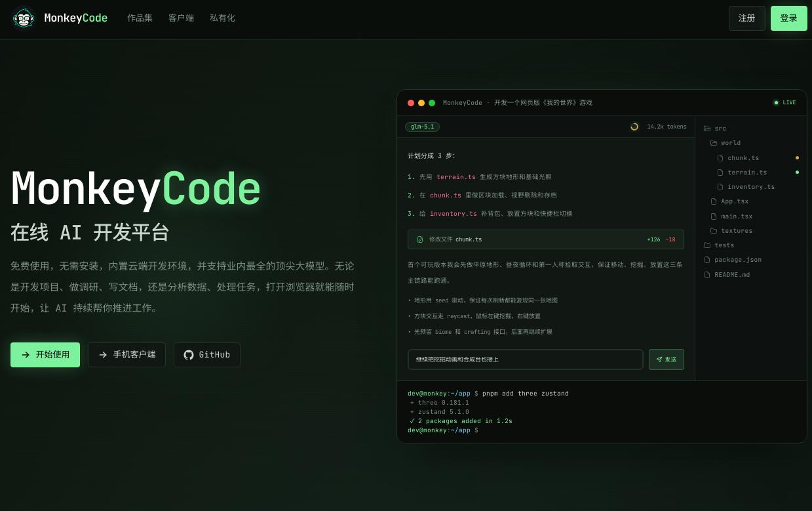Click the yellow window dot
The width and height of the screenshot is (812, 511).
[x=421, y=103]
